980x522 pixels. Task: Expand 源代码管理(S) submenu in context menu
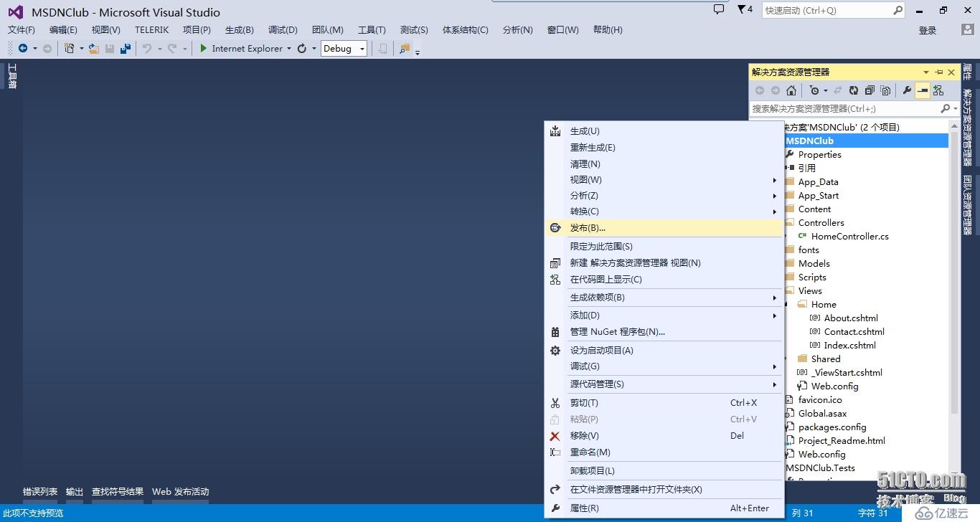[x=664, y=384]
